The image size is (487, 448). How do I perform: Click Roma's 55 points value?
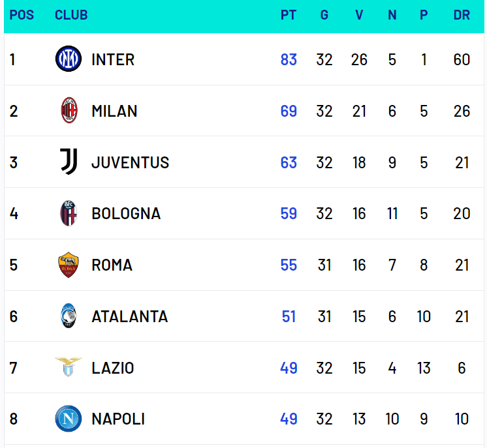point(289,265)
